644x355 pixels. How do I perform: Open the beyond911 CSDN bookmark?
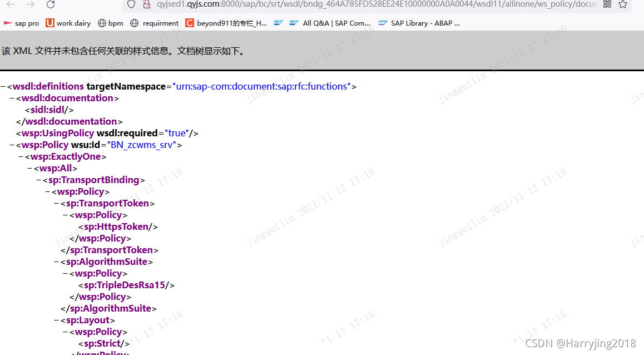click(226, 23)
